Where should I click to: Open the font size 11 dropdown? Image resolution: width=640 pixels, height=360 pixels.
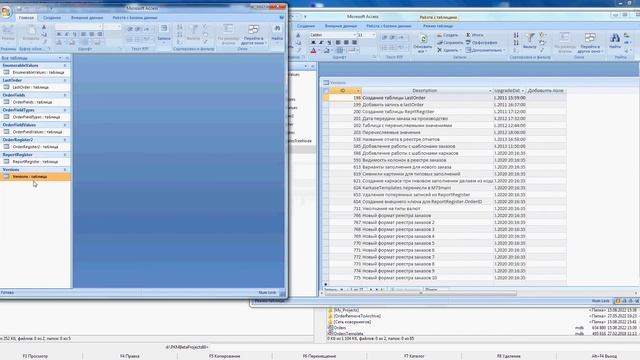(373, 35)
